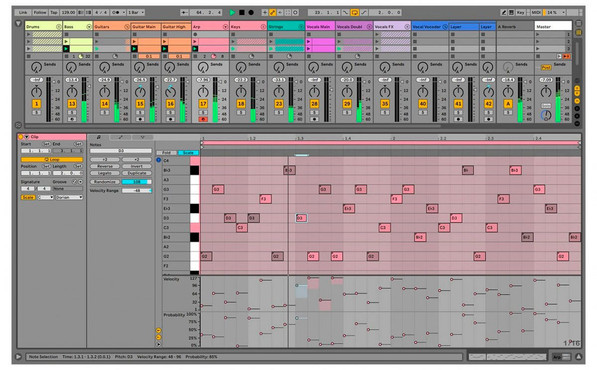The image size is (597, 370).
Task: Select the A Reverb return track
Action: (x=515, y=27)
